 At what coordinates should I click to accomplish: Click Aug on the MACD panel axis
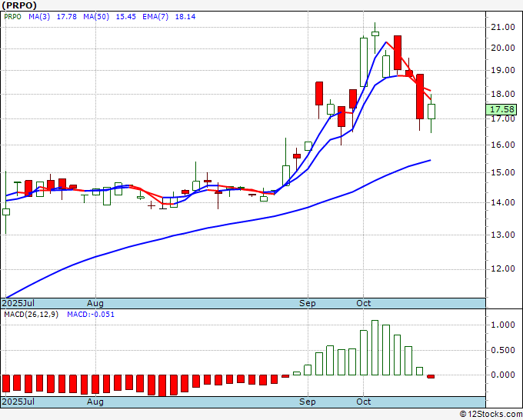click(95, 402)
